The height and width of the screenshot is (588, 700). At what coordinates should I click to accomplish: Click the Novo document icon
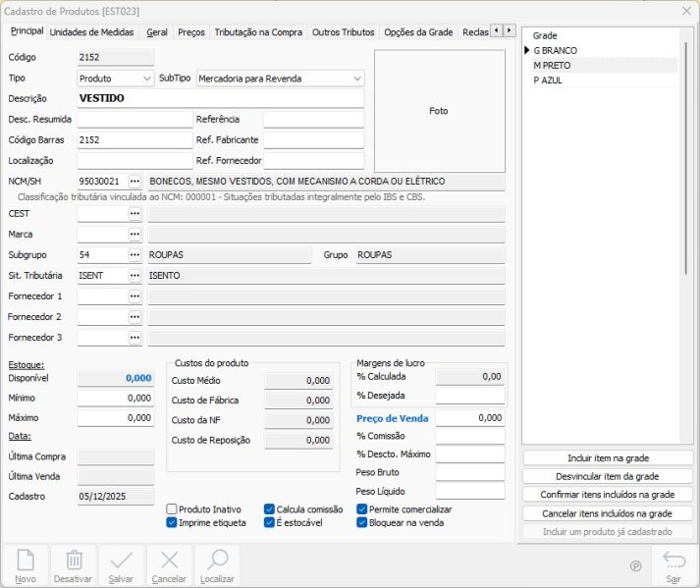[x=26, y=561]
